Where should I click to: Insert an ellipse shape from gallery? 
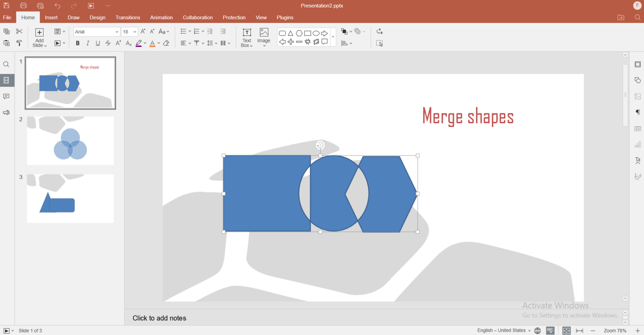[316, 33]
